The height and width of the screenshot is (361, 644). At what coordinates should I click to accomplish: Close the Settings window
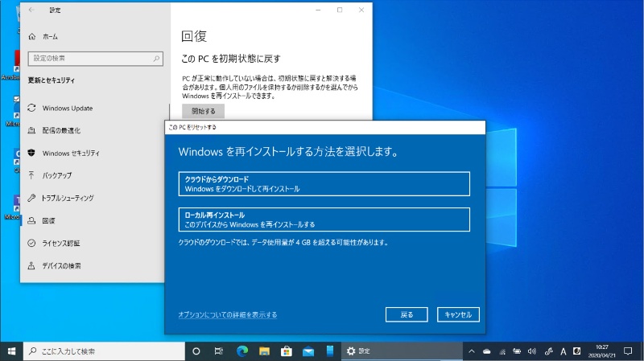[361, 10]
